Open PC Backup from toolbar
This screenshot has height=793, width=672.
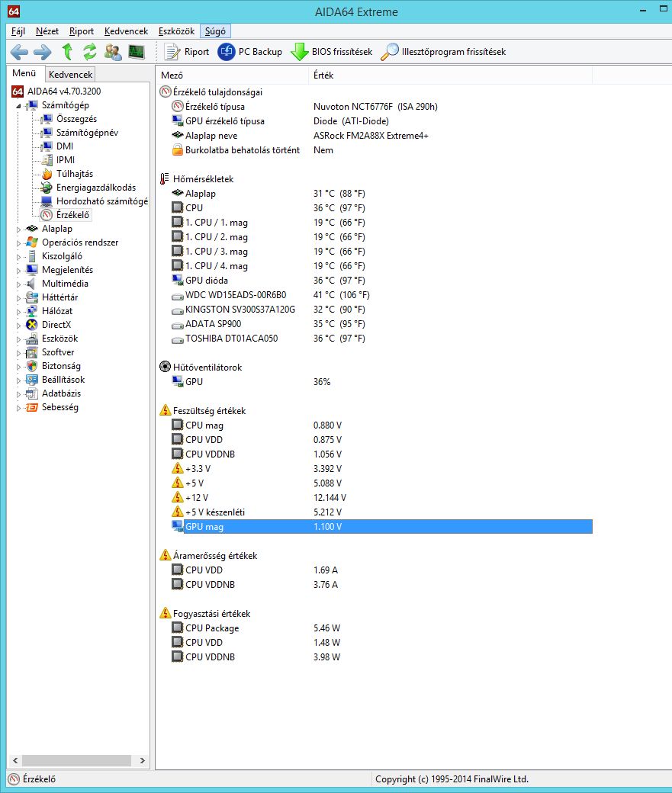pos(249,52)
